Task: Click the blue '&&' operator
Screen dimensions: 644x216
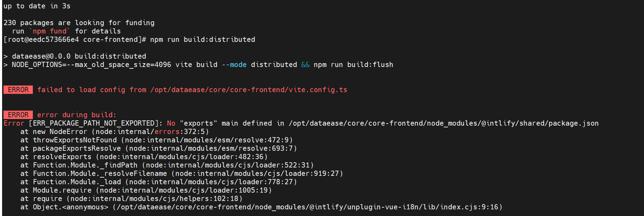Action: (x=305, y=65)
